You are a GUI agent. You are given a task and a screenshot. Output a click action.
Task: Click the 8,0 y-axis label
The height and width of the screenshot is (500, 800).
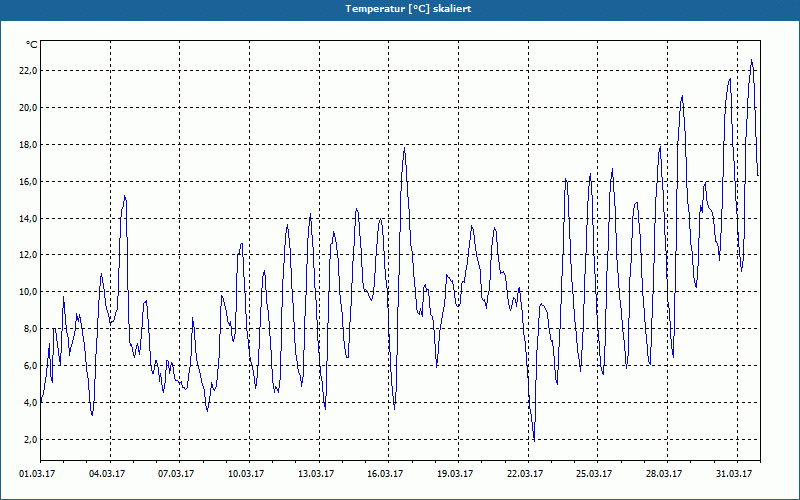coord(30,329)
